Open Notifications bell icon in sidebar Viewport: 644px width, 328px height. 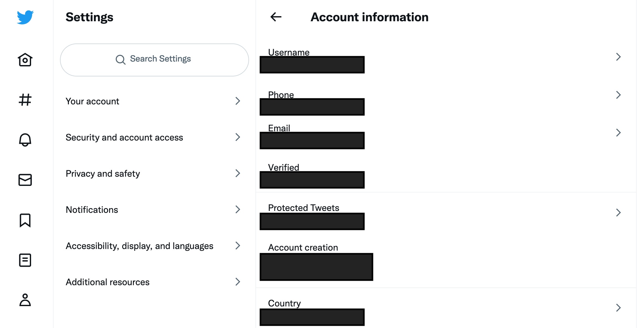[25, 140]
